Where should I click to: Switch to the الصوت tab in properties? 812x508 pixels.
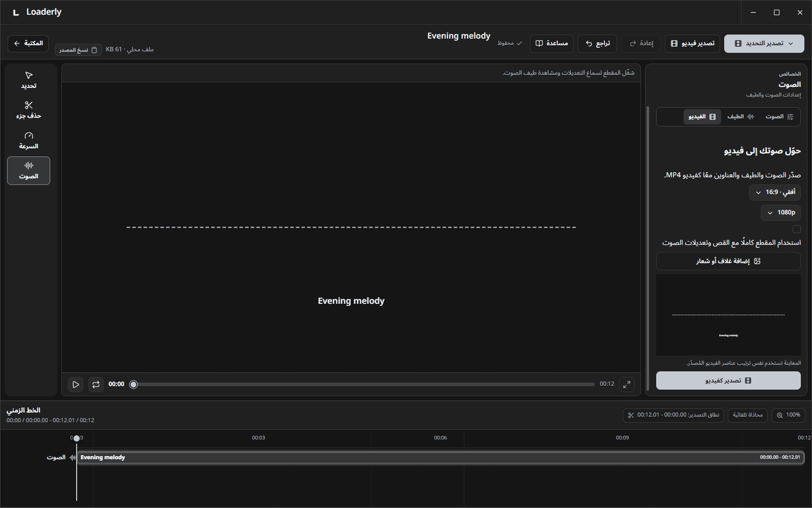(x=779, y=117)
